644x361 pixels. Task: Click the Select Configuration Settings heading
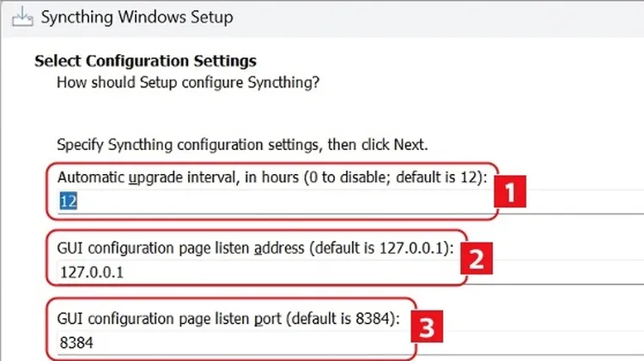click(x=145, y=61)
